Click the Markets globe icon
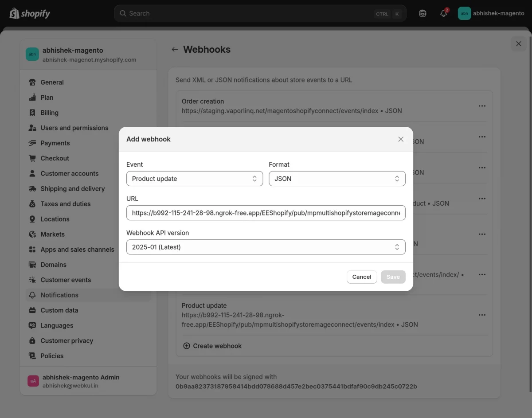This screenshot has width=532, height=418. pos(32,234)
